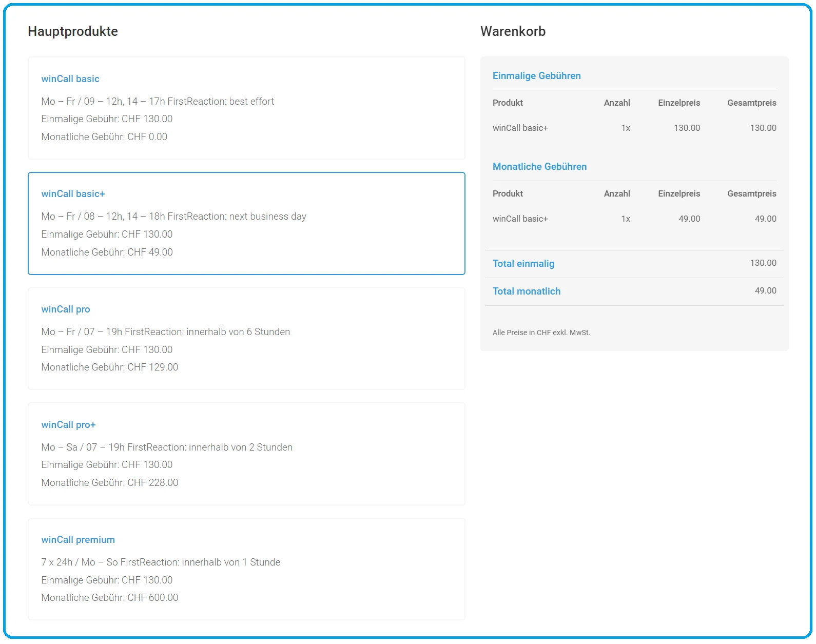Select the winCall basic product title
This screenshot has width=816, height=644.
70,79
